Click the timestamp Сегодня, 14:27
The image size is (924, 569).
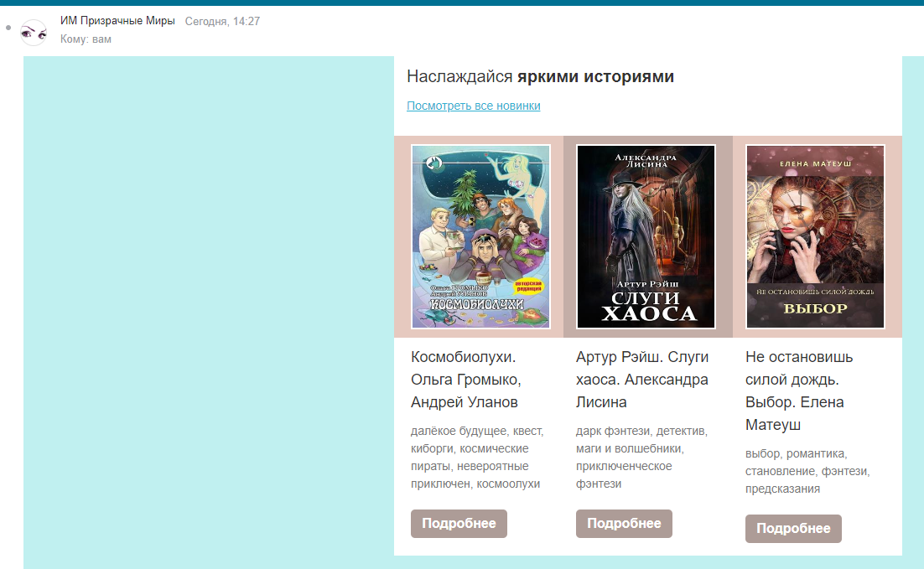[222, 21]
